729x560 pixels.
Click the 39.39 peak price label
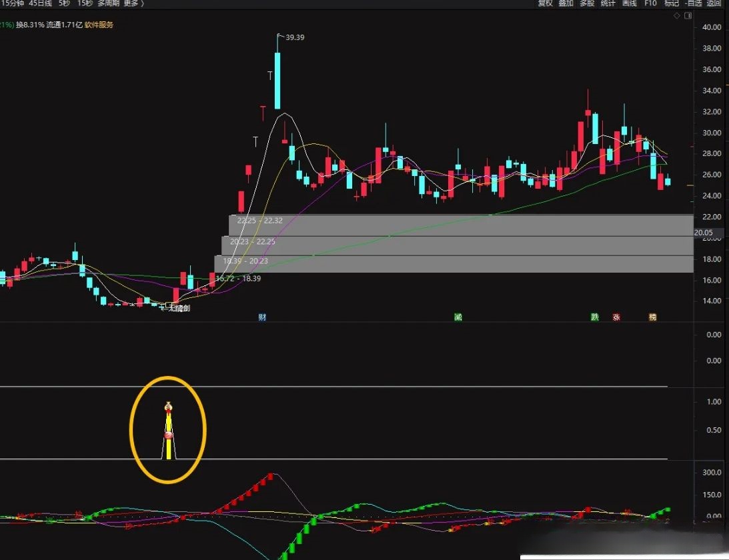(x=295, y=37)
